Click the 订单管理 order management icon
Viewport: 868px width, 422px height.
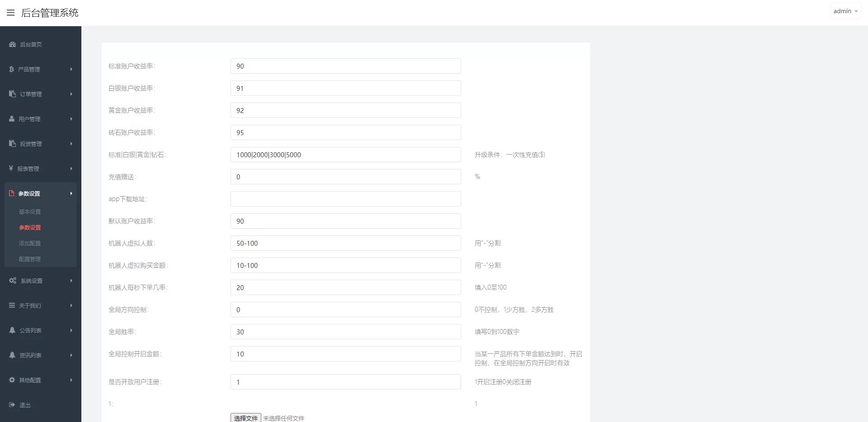point(12,94)
